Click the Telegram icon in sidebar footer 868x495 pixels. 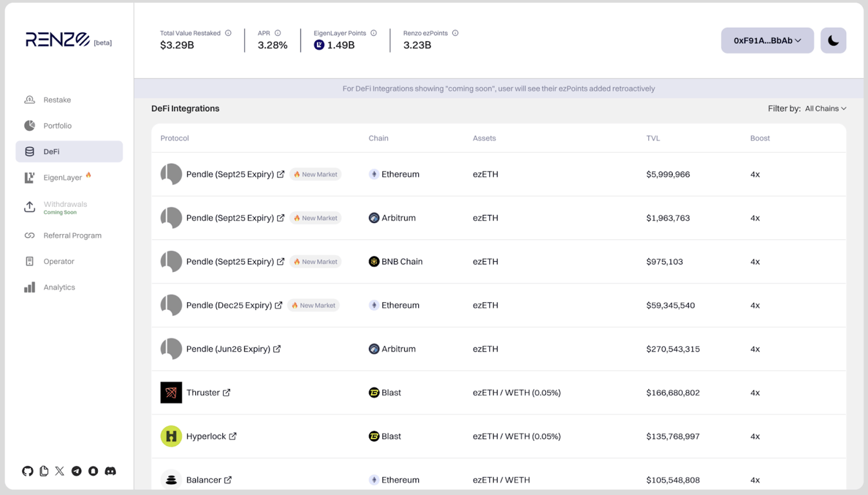click(x=77, y=471)
